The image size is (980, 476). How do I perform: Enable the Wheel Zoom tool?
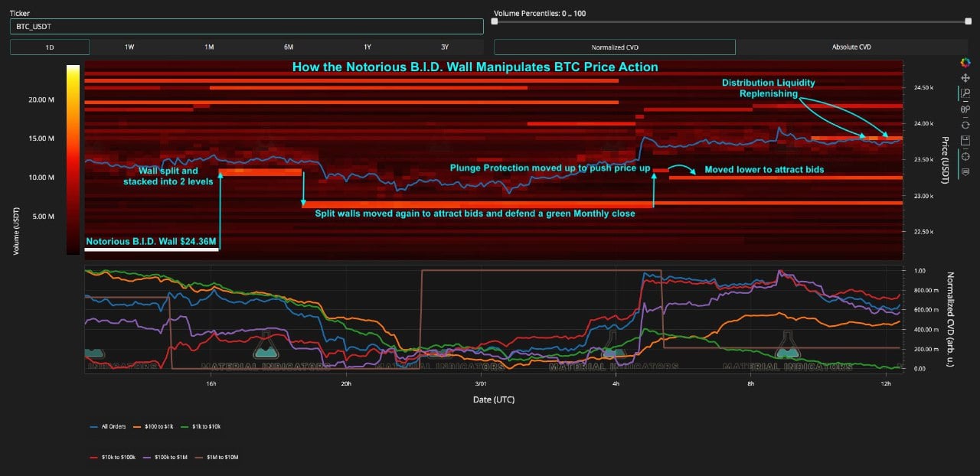pyautogui.click(x=965, y=109)
